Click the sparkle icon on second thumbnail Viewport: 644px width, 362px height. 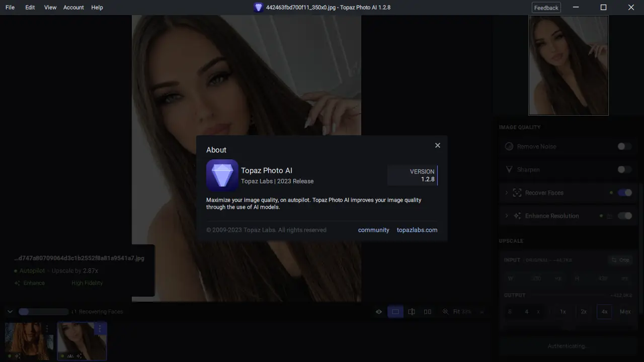[78, 356]
